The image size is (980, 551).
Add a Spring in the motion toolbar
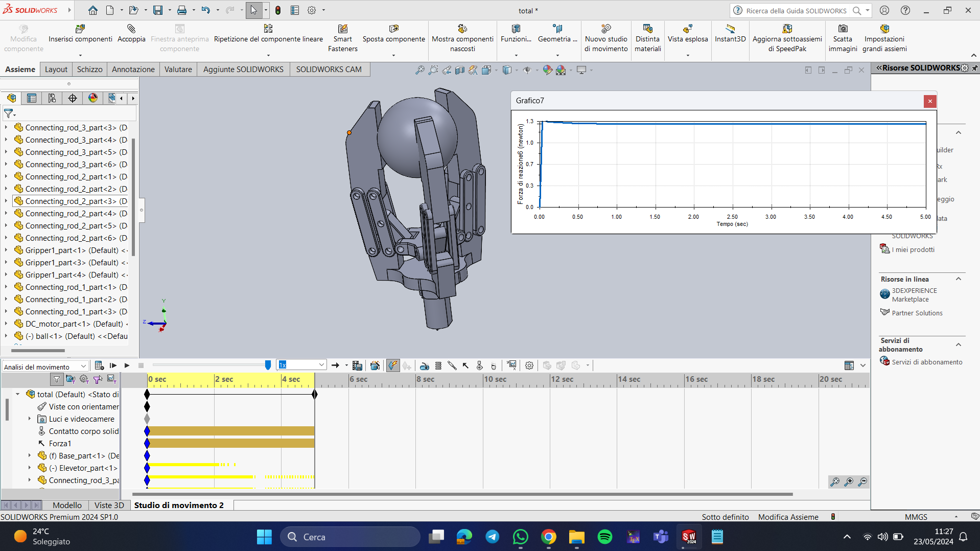pos(438,365)
